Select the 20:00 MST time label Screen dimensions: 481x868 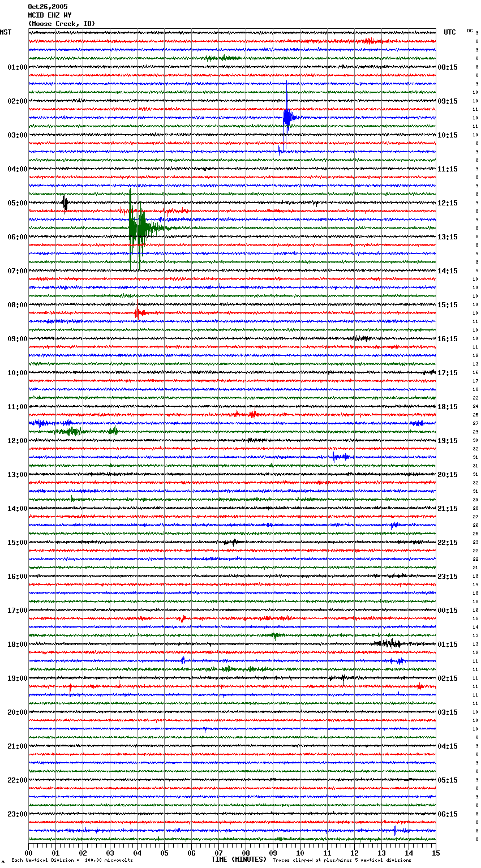point(17,712)
